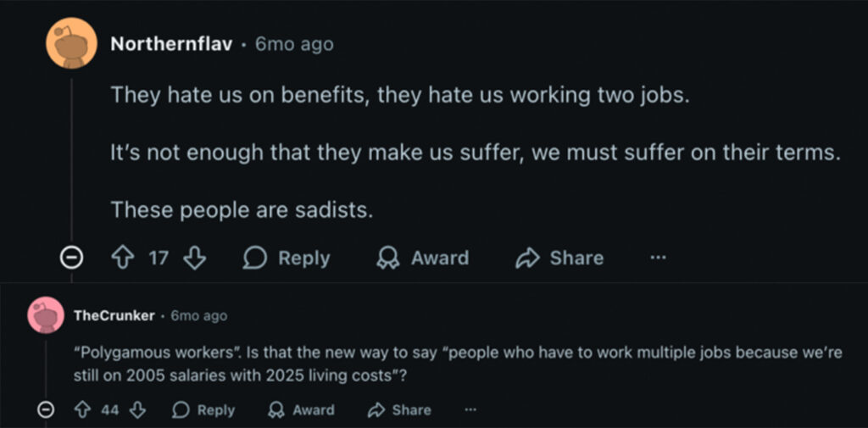This screenshot has width=868, height=428.
Task: Reply to TheCrunker's comment
Action: (203, 410)
